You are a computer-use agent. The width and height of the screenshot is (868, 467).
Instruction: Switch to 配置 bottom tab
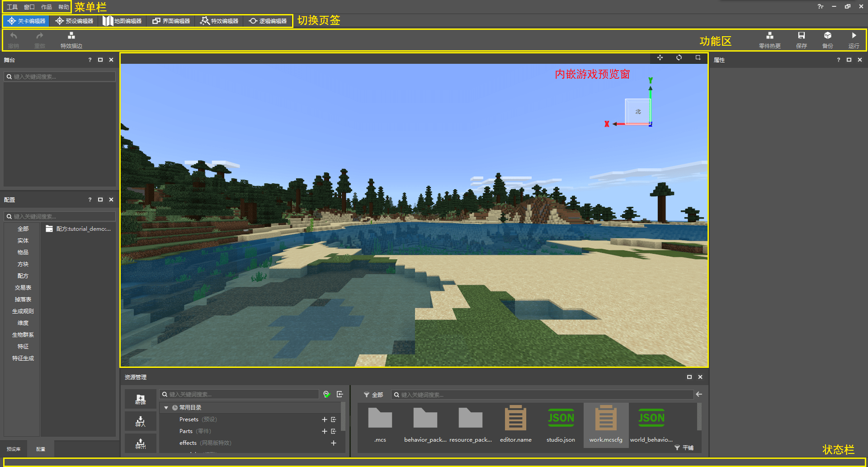pyautogui.click(x=41, y=449)
